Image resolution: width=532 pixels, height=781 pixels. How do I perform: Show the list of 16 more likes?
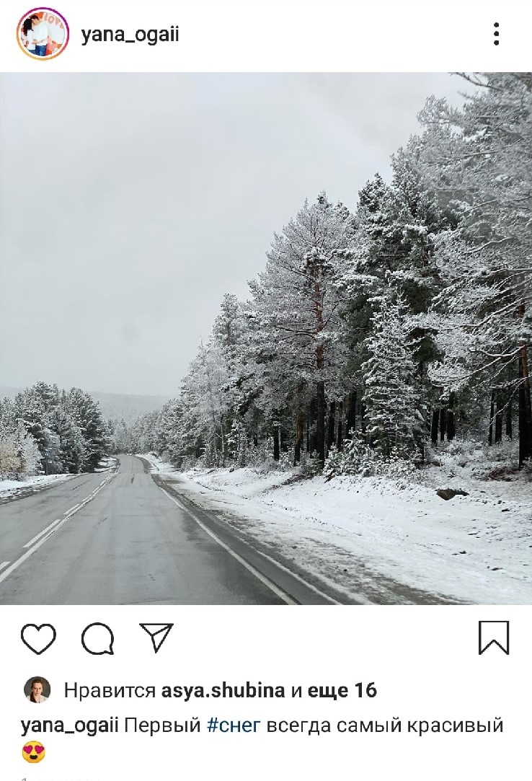click(x=342, y=690)
